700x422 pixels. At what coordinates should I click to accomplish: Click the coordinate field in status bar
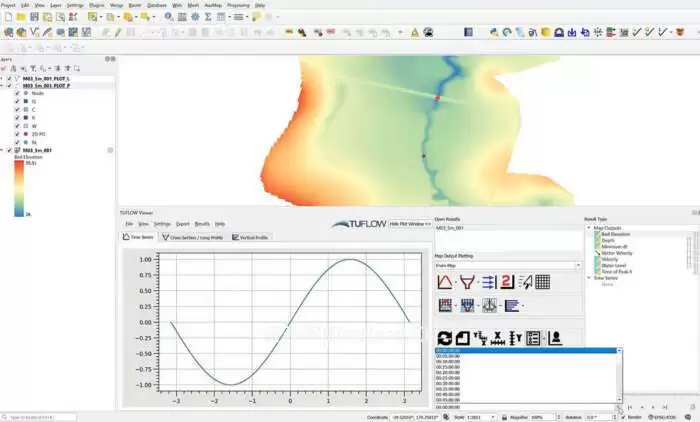click(x=415, y=417)
